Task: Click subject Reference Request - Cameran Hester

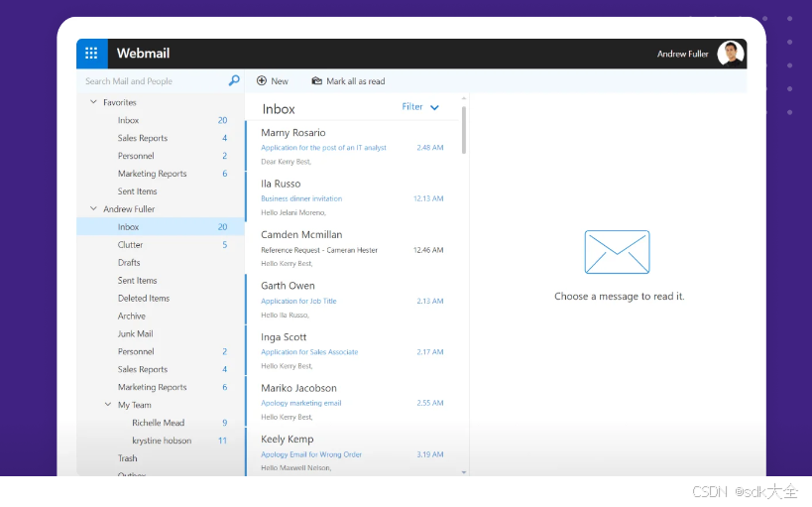Action: [319, 250]
